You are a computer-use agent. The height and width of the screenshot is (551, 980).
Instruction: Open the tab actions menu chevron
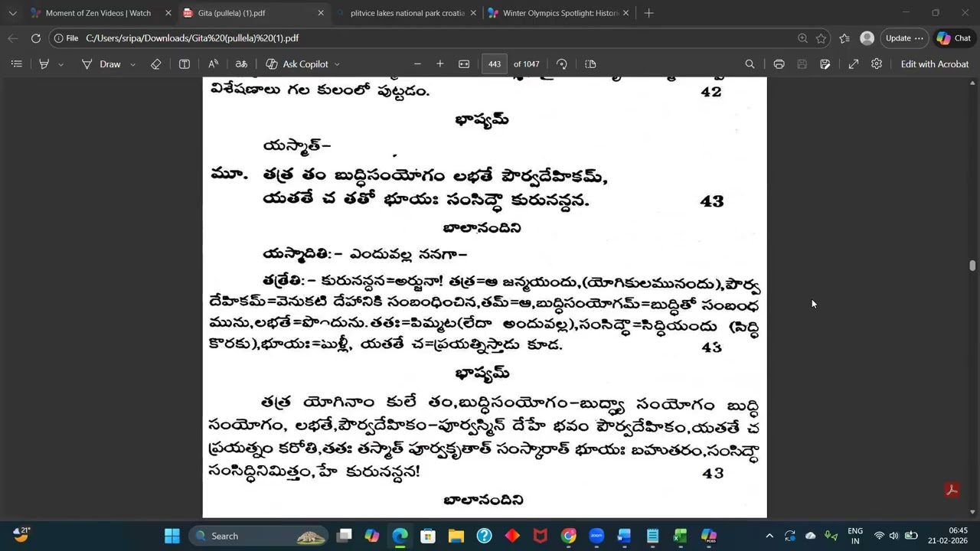[12, 13]
